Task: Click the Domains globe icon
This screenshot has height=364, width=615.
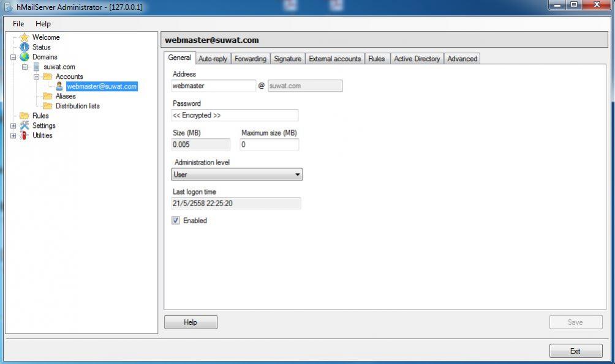Action: 25,57
